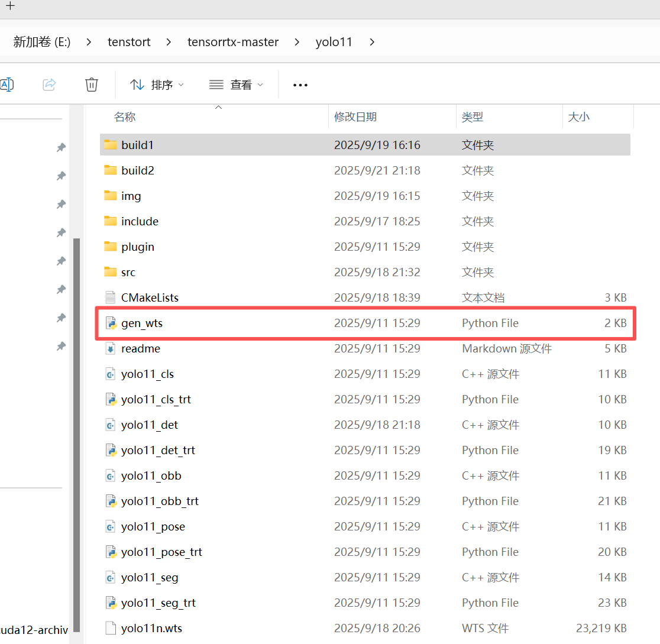Select the yolo11_obb C++ file icon
This screenshot has height=644, width=660.
pyautogui.click(x=110, y=475)
